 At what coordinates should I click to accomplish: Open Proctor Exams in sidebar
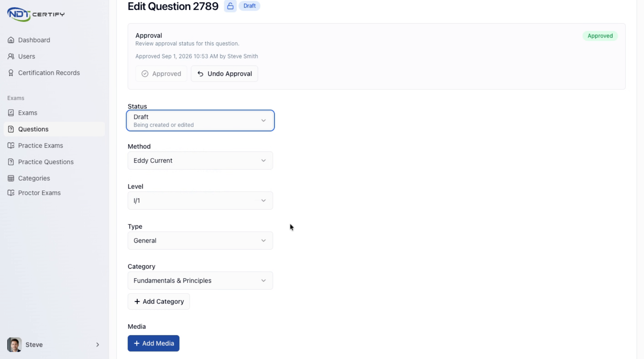54,193
